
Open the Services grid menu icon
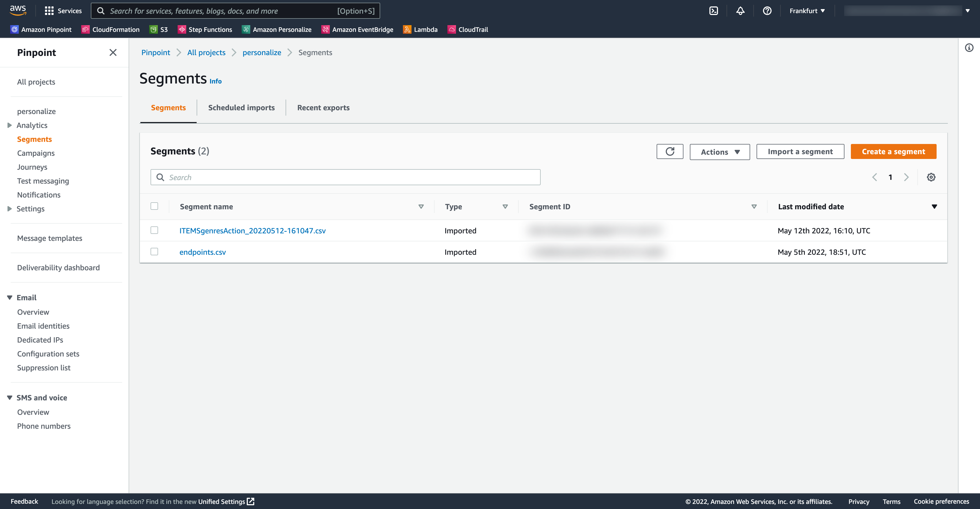coord(49,11)
